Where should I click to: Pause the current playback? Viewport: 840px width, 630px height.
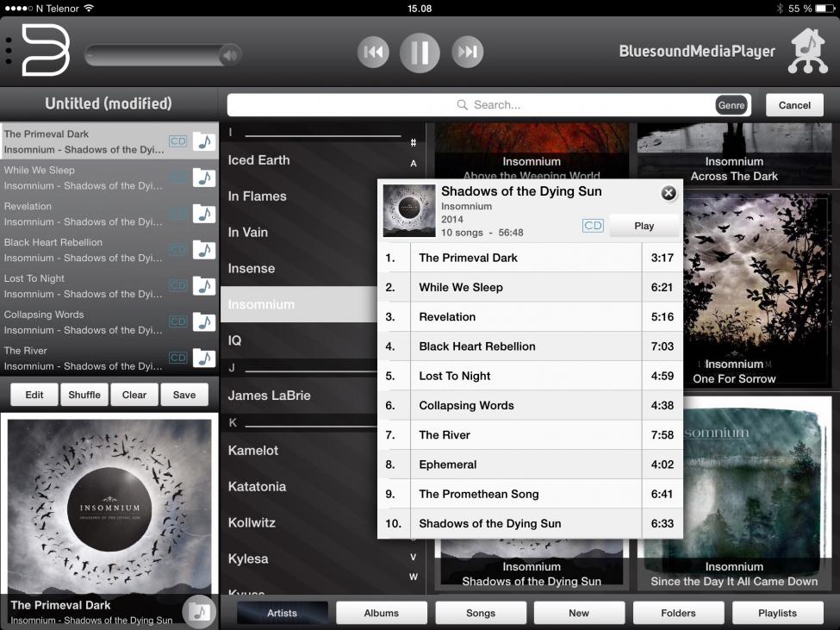click(420, 53)
